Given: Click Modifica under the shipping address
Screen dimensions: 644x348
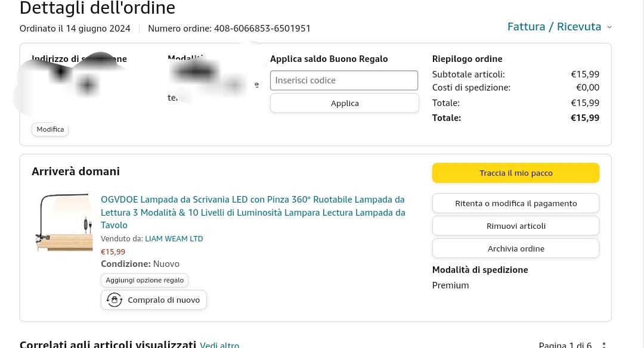Looking at the screenshot, I should [x=50, y=129].
